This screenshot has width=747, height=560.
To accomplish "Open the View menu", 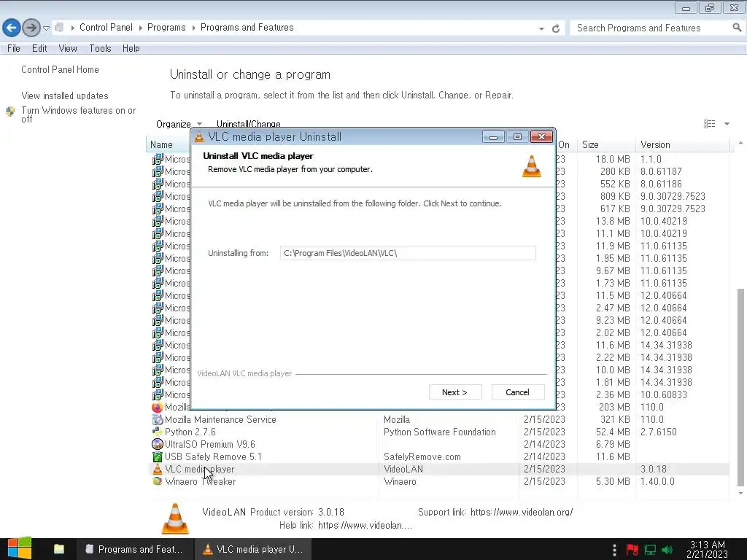I will (68, 48).
